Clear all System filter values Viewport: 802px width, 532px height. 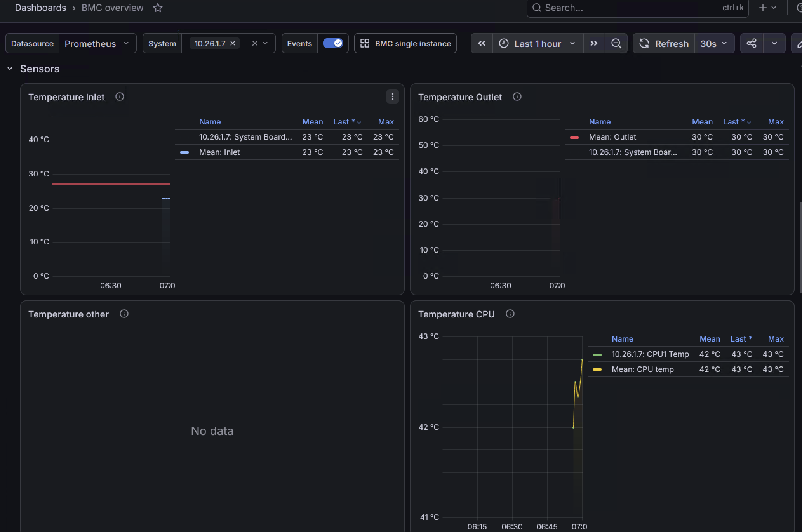[x=255, y=43]
